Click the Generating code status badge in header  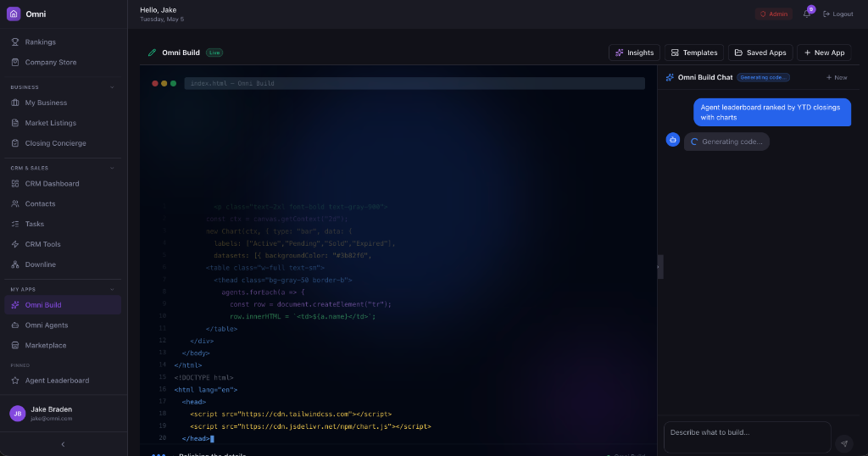tap(763, 77)
